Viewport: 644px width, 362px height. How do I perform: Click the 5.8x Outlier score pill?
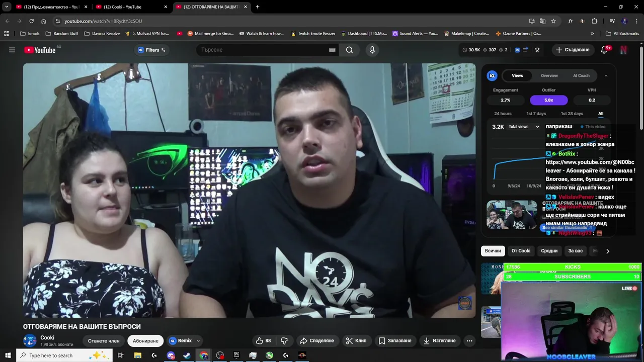(x=548, y=100)
